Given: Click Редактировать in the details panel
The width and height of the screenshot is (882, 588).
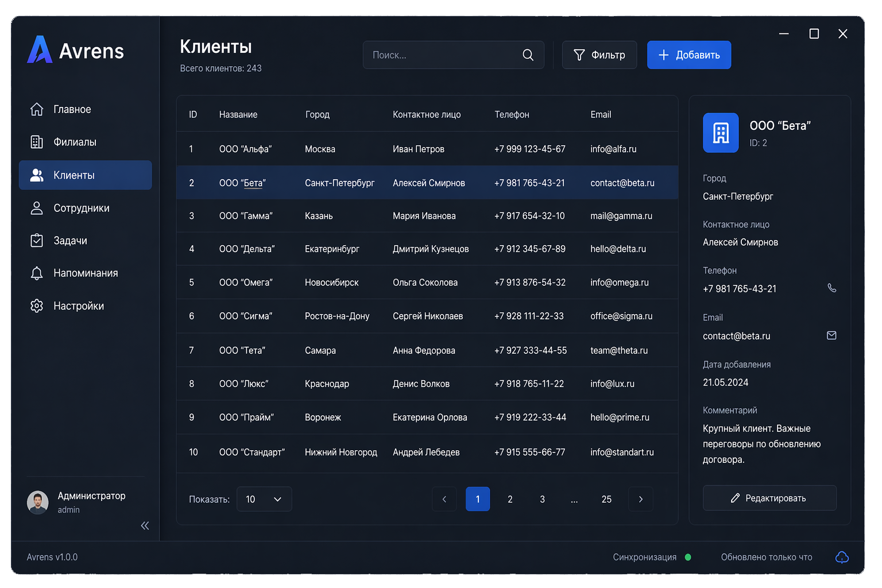Looking at the screenshot, I should 769,498.
